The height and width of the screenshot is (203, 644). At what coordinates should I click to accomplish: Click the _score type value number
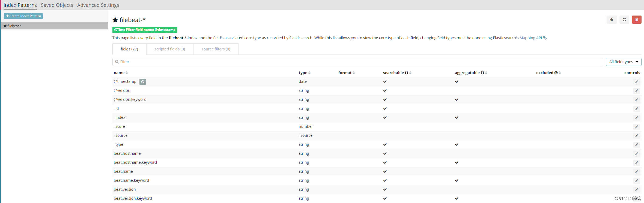tap(306, 126)
